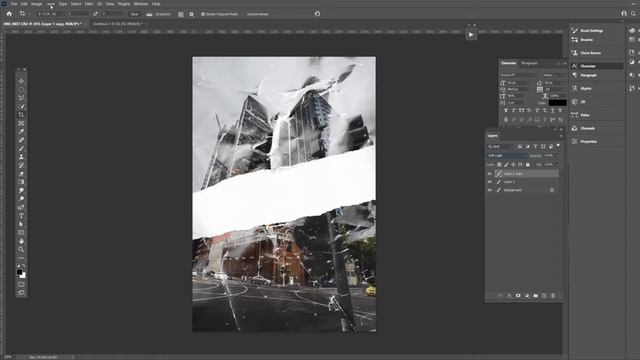This screenshot has height=360, width=640.
Task: Select the Frame tool
Action: click(21, 123)
